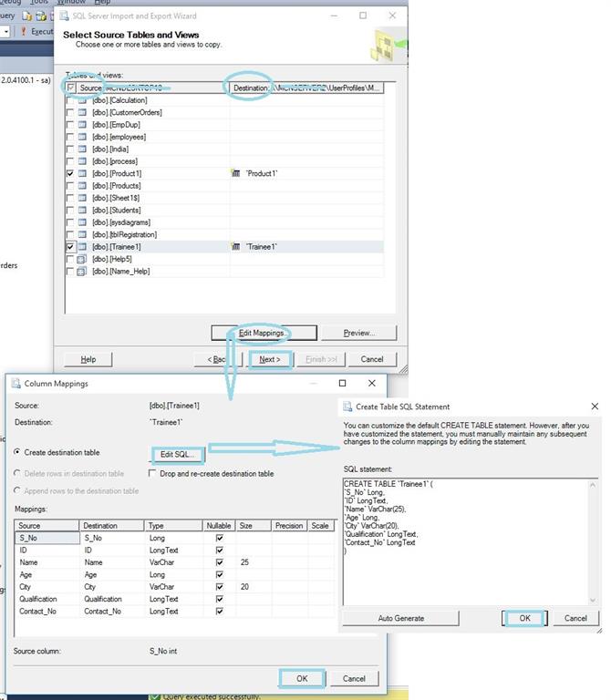This screenshot has height=700, width=611.
Task: Open the destination cell 'Trainee1'
Action: pyautogui.click(x=306, y=246)
